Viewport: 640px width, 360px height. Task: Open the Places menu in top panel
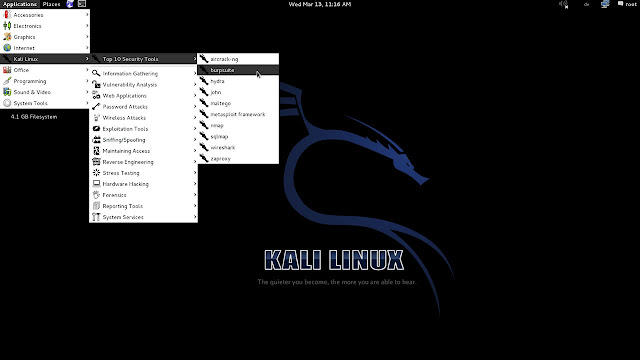point(51,4)
